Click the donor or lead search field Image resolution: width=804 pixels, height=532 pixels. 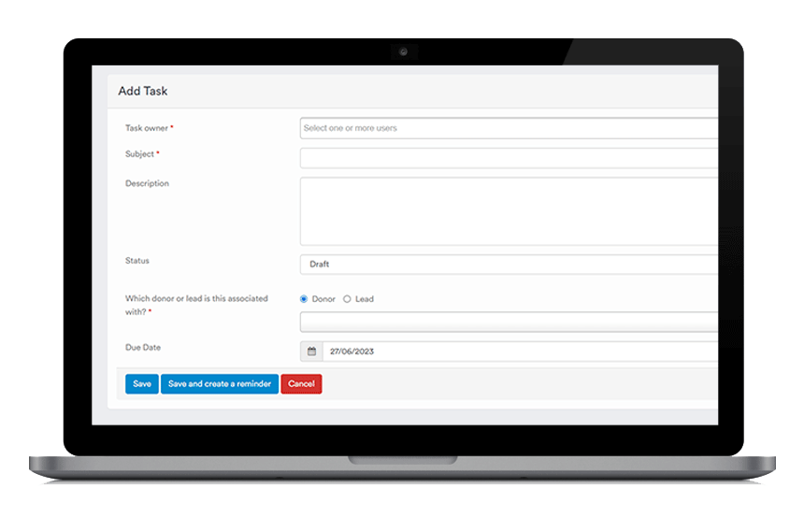click(509, 323)
